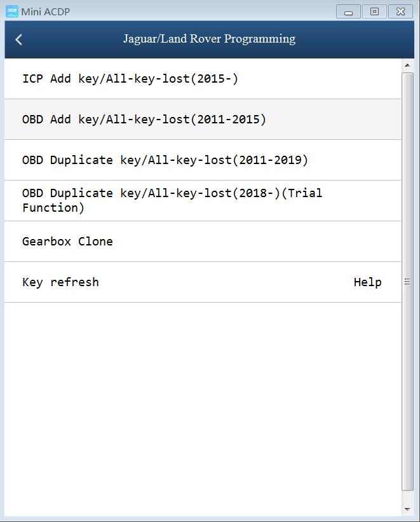
Task: Close the Mini ACDP window
Action: pos(400,12)
